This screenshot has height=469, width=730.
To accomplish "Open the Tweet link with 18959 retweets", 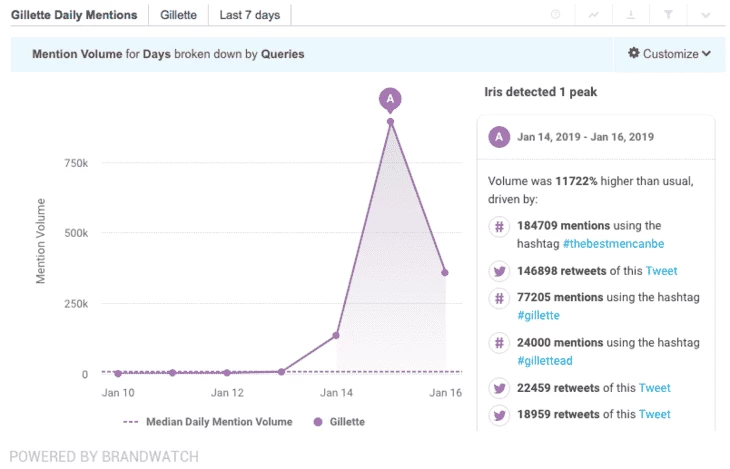I will 655,414.
